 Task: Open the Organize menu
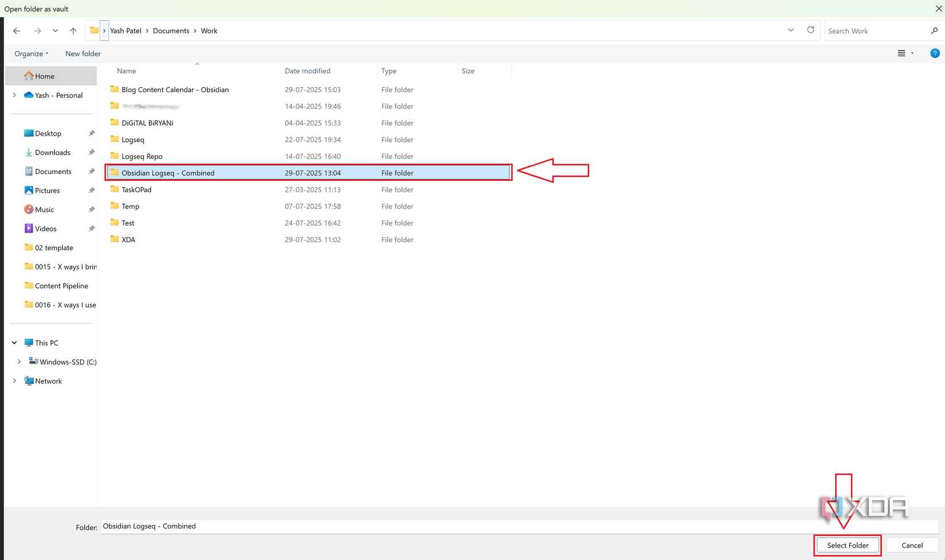(x=31, y=53)
